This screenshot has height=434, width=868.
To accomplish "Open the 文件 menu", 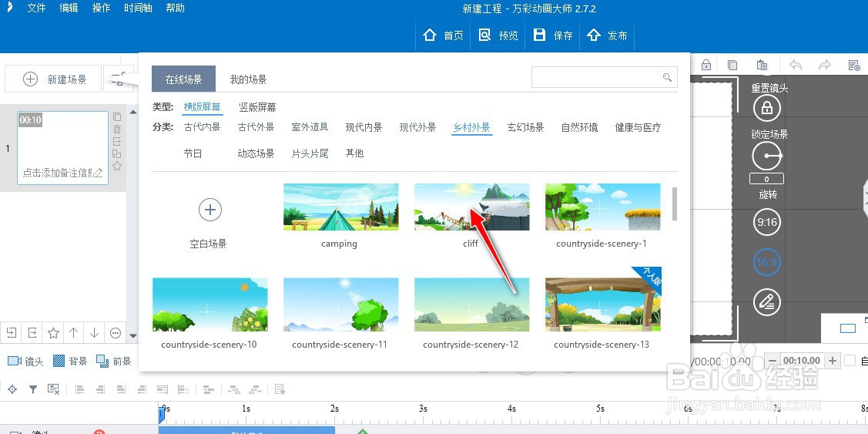I will click(x=36, y=8).
